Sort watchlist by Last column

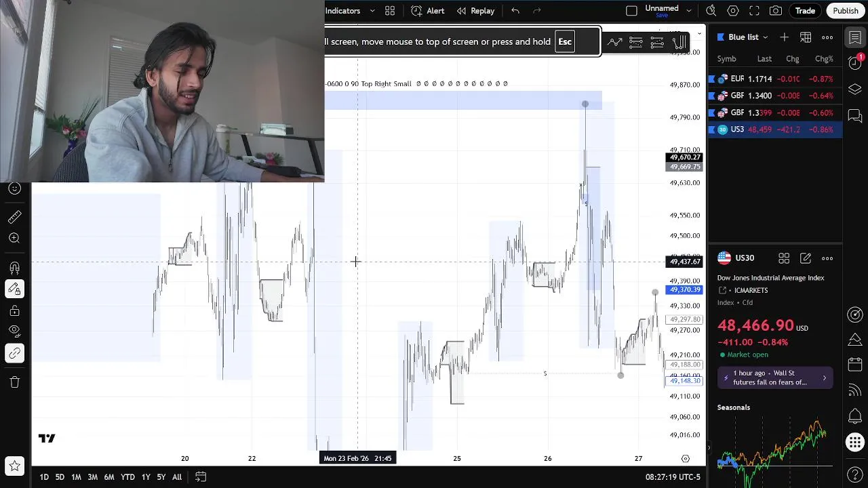764,59
